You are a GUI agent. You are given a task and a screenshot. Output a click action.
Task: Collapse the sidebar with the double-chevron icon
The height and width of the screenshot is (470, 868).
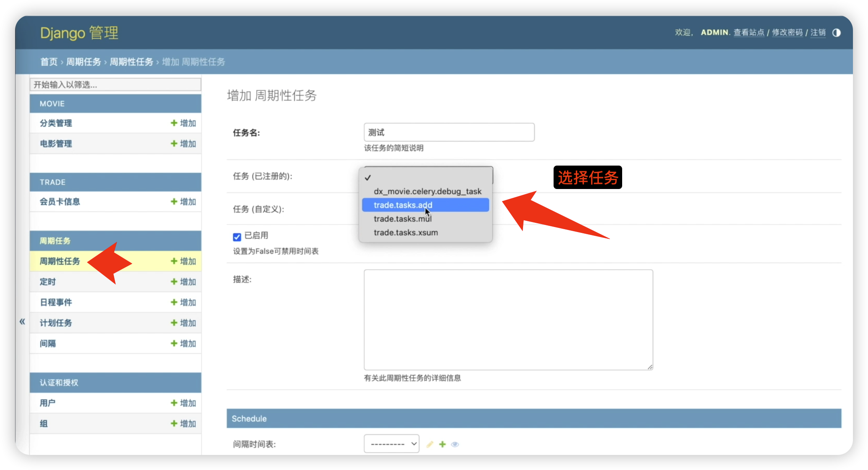pos(22,322)
